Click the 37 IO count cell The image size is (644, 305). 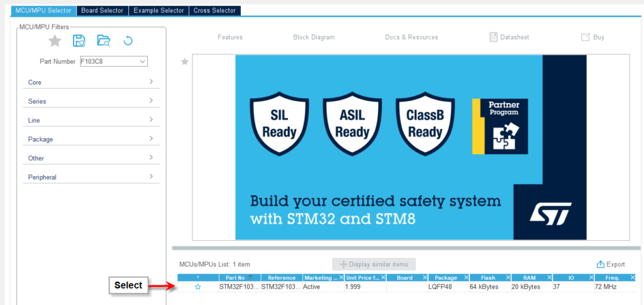pyautogui.click(x=574, y=287)
